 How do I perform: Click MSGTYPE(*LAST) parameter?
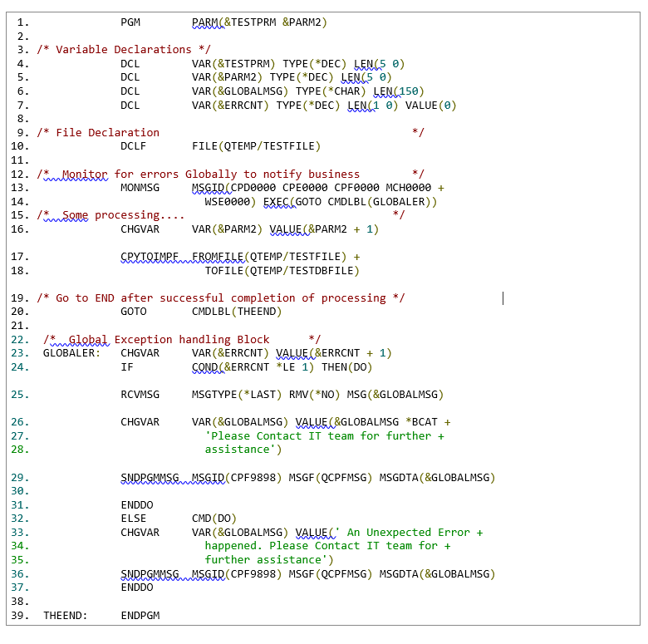[237, 395]
